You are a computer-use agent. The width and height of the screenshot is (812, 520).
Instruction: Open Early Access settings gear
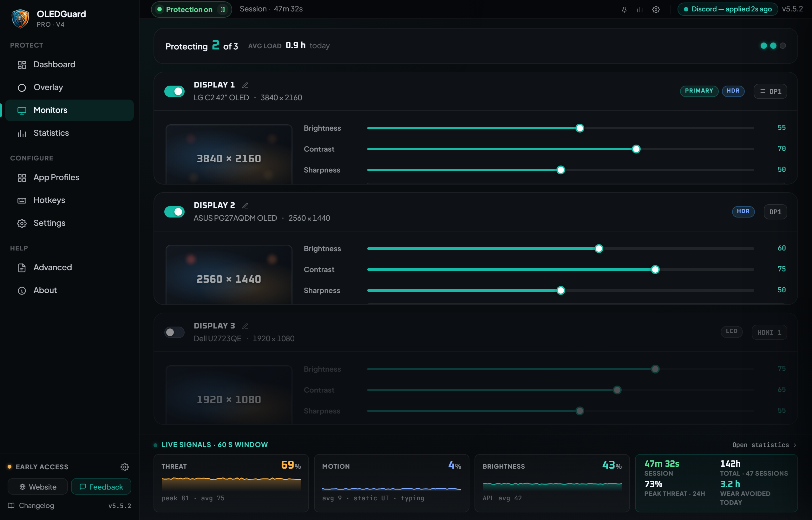[125, 467]
